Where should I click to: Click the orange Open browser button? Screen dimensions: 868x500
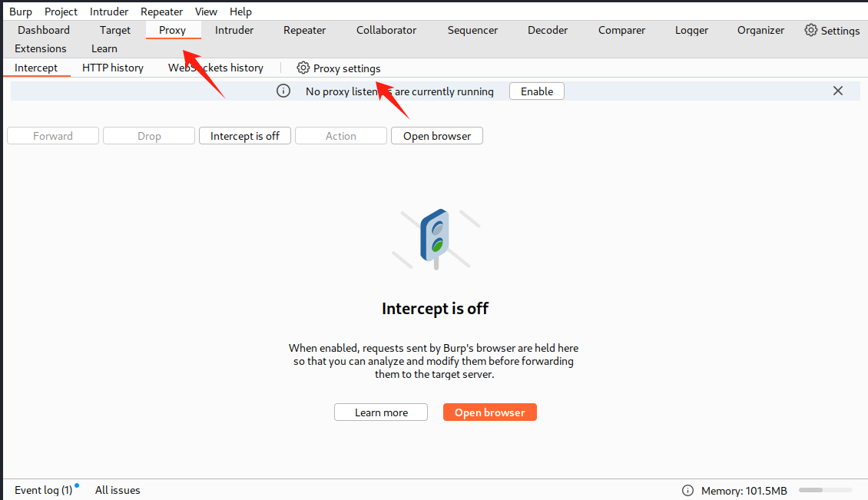pos(490,412)
